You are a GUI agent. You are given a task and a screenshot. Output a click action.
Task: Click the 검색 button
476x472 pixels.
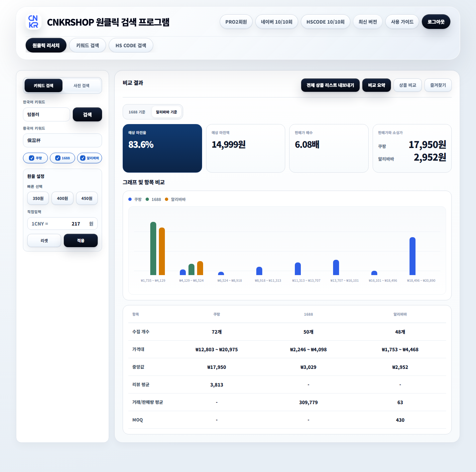point(87,114)
